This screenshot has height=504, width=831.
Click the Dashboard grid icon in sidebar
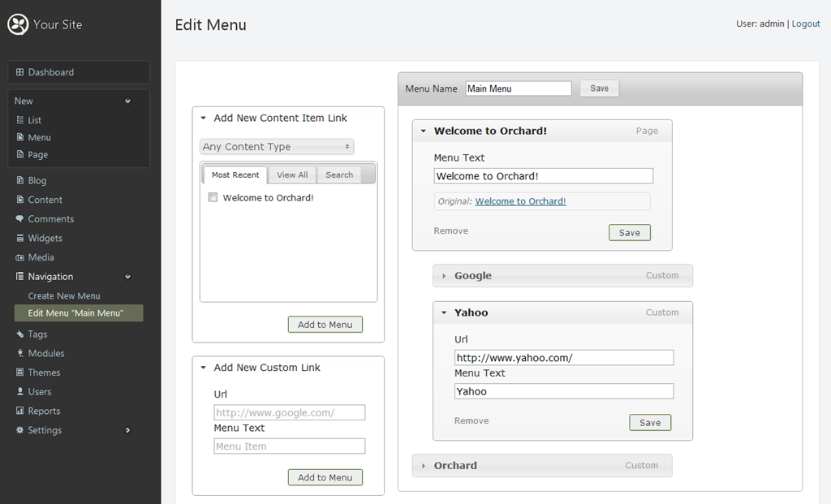pyautogui.click(x=20, y=72)
